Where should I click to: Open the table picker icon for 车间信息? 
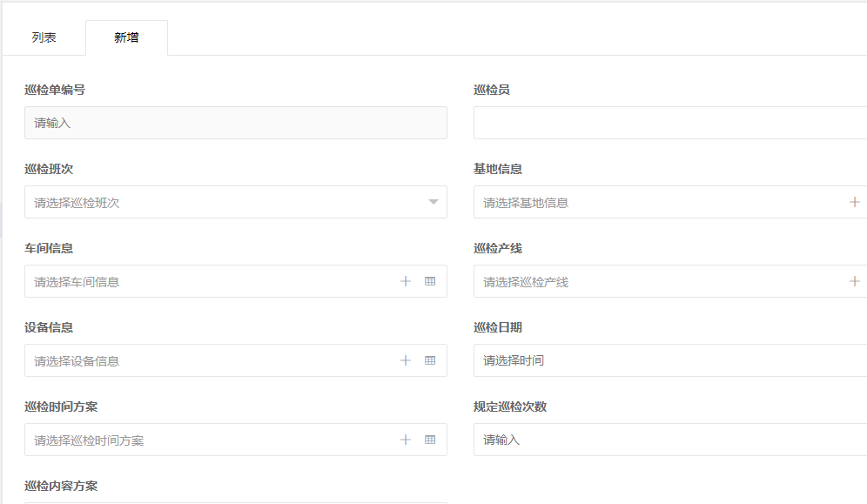pos(430,280)
